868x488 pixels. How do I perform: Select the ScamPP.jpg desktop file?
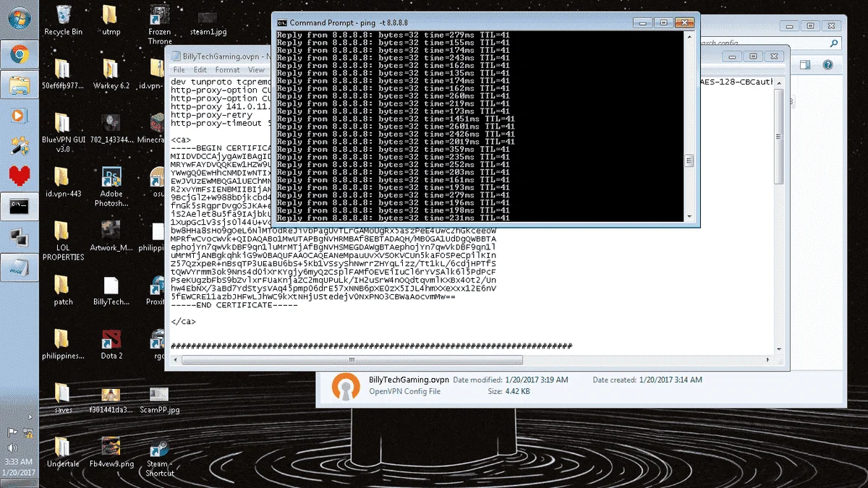(x=159, y=398)
